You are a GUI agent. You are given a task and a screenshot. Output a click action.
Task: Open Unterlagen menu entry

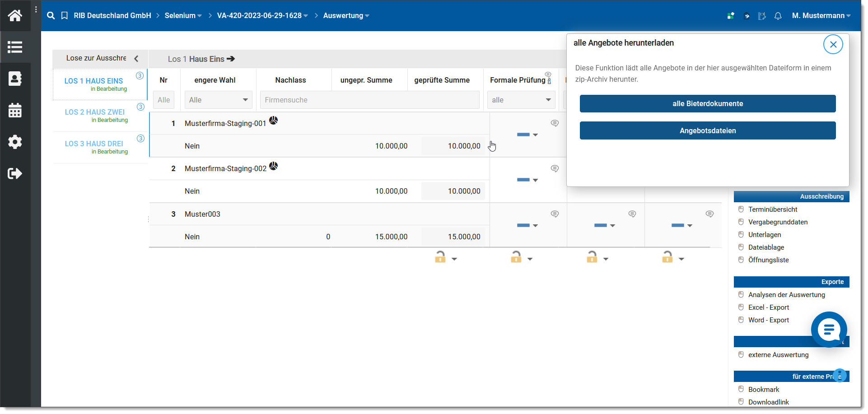(x=765, y=235)
